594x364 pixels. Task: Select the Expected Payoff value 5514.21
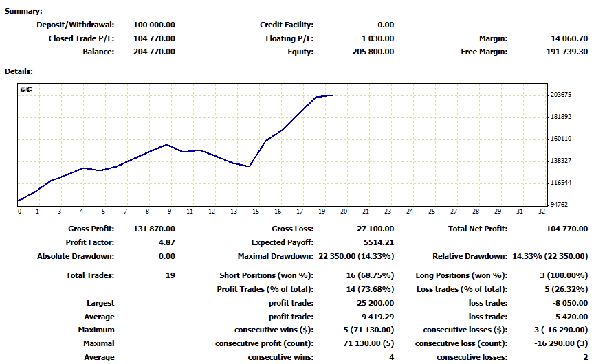pyautogui.click(x=379, y=242)
